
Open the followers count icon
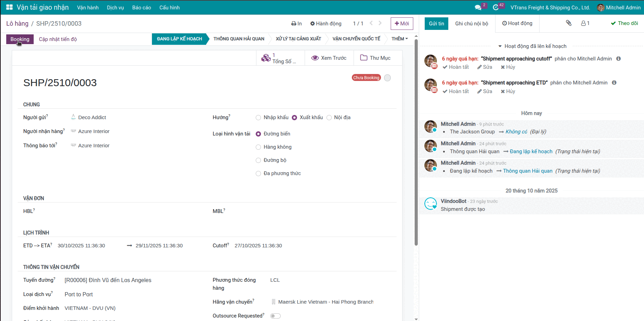click(585, 23)
